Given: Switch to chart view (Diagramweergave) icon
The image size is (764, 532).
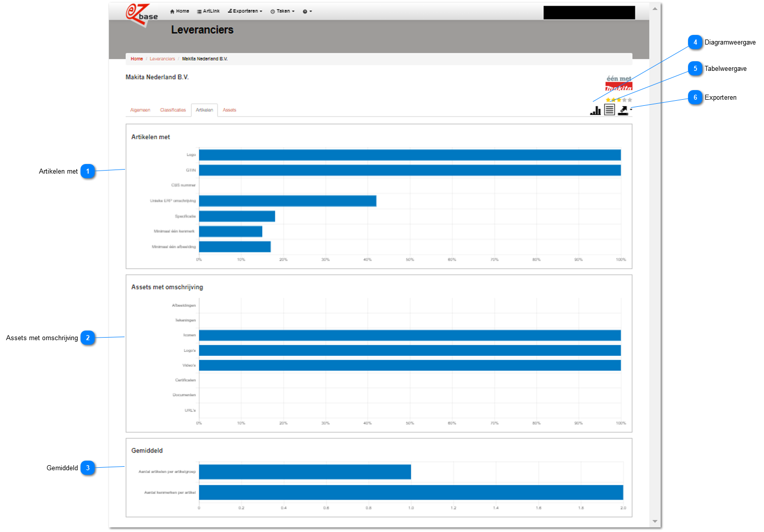Looking at the screenshot, I should coord(595,110).
